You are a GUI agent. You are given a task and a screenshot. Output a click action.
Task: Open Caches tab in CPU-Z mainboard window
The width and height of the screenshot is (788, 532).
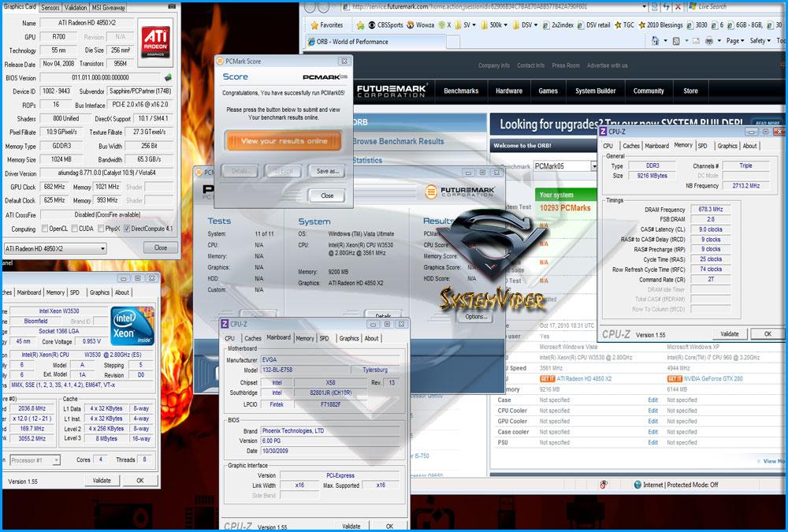(x=253, y=338)
